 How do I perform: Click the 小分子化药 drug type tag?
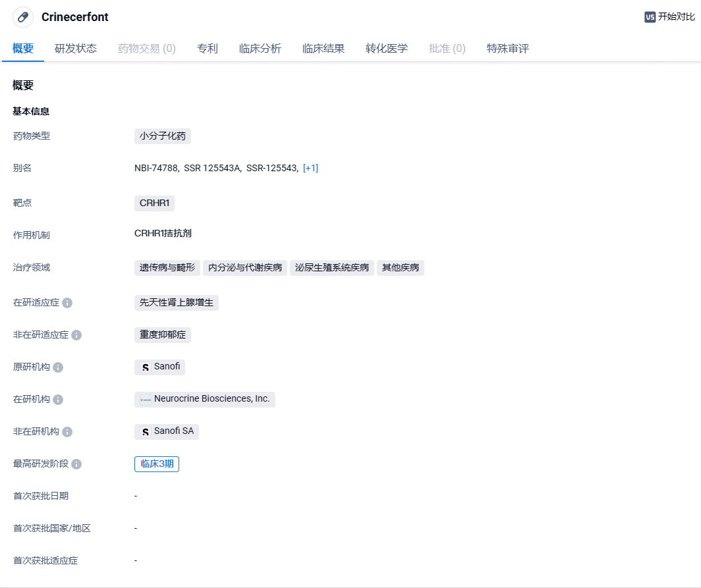click(x=163, y=136)
